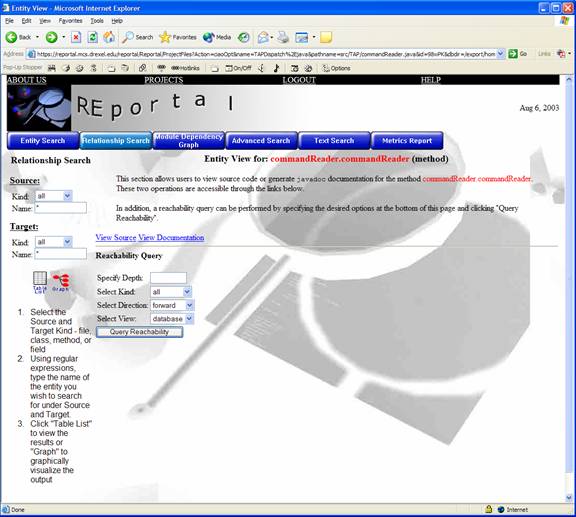
Task: Click the Query Reachability button
Action: point(139,332)
